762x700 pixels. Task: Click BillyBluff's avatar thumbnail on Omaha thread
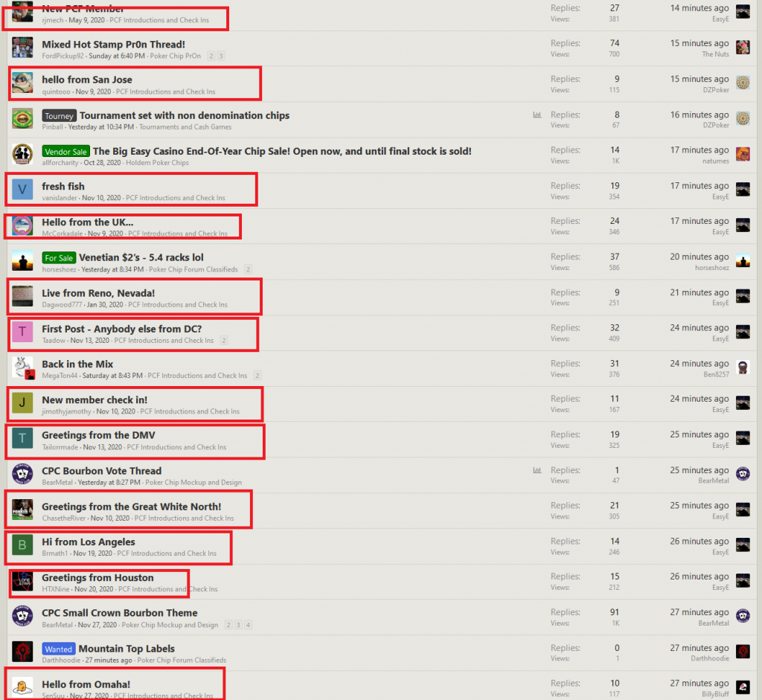(x=743, y=687)
